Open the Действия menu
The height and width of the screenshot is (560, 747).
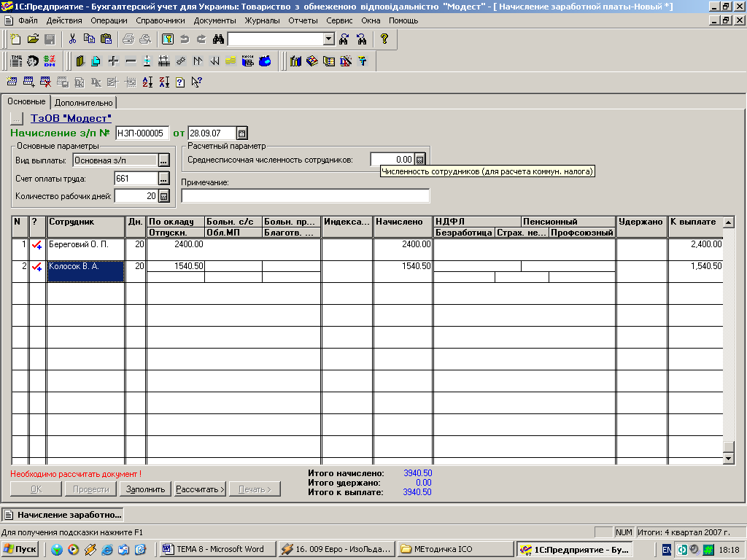(64, 20)
